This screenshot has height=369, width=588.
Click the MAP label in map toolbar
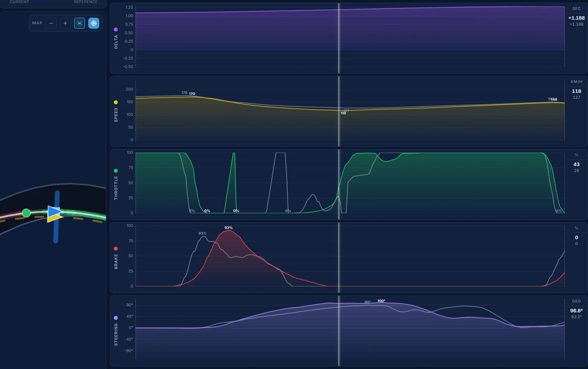(x=37, y=23)
